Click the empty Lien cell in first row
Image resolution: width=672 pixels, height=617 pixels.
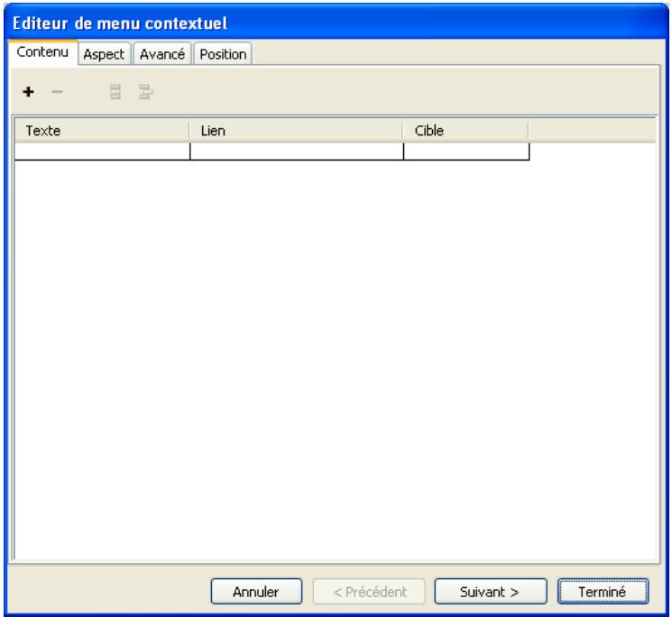point(297,152)
